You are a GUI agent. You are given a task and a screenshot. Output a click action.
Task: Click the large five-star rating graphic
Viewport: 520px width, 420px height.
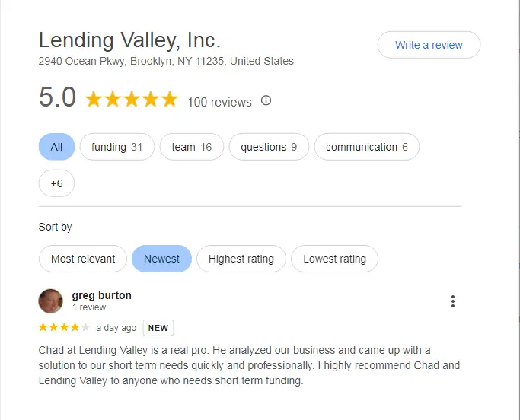click(132, 100)
